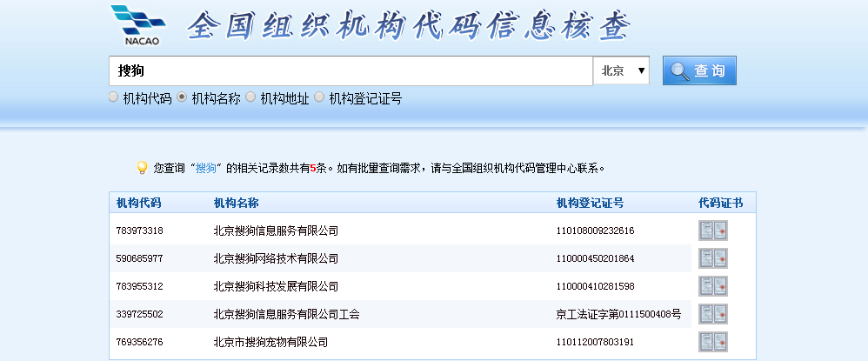Click organization code 590685977

click(139, 258)
